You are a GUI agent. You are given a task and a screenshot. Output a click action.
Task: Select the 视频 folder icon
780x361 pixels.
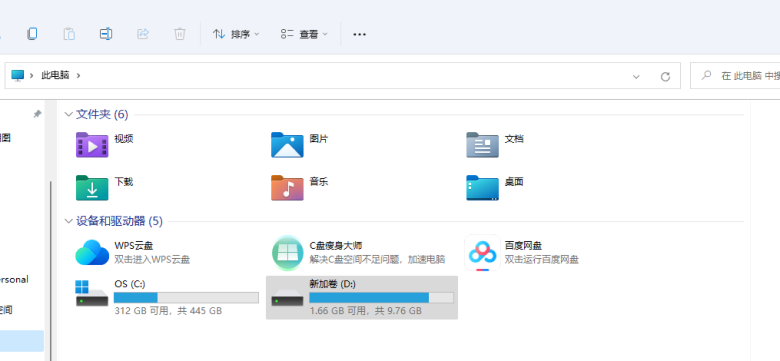click(92, 145)
